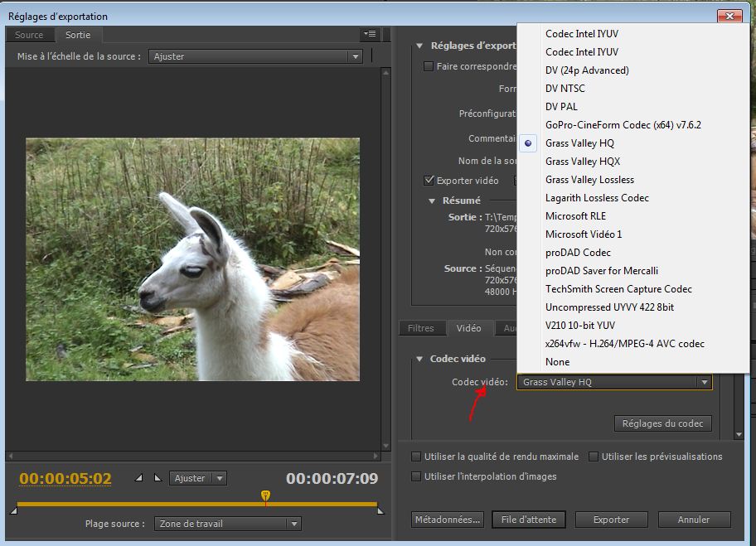
Task: Click the yellow playhead marker on timeline
Action: pos(265,495)
